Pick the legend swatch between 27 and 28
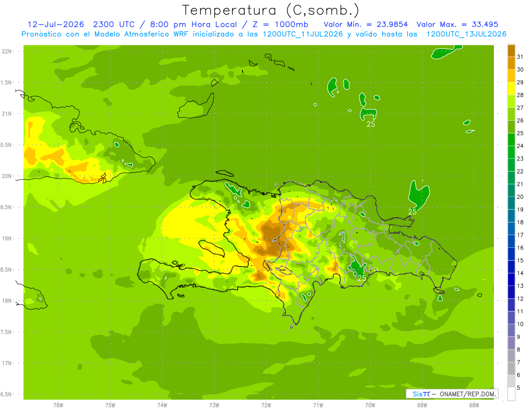 point(511,102)
